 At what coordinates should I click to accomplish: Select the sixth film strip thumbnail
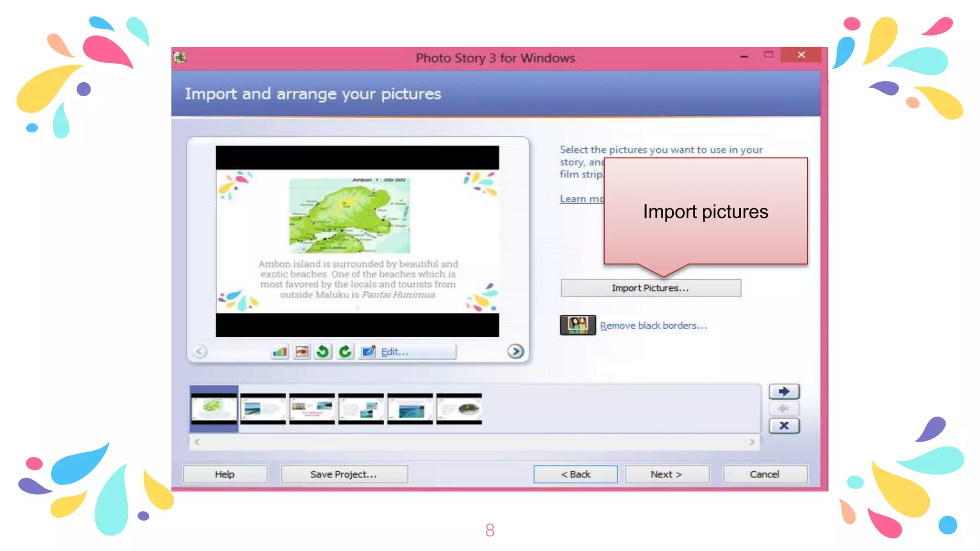[459, 409]
